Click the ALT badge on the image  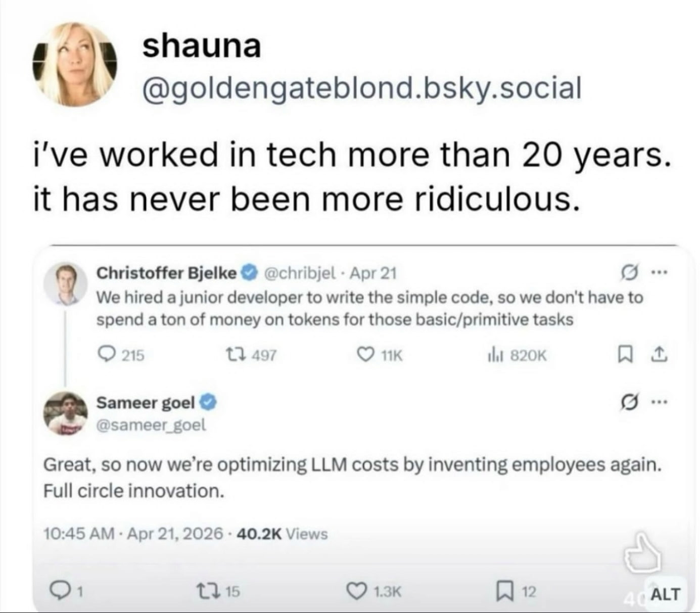point(666,594)
